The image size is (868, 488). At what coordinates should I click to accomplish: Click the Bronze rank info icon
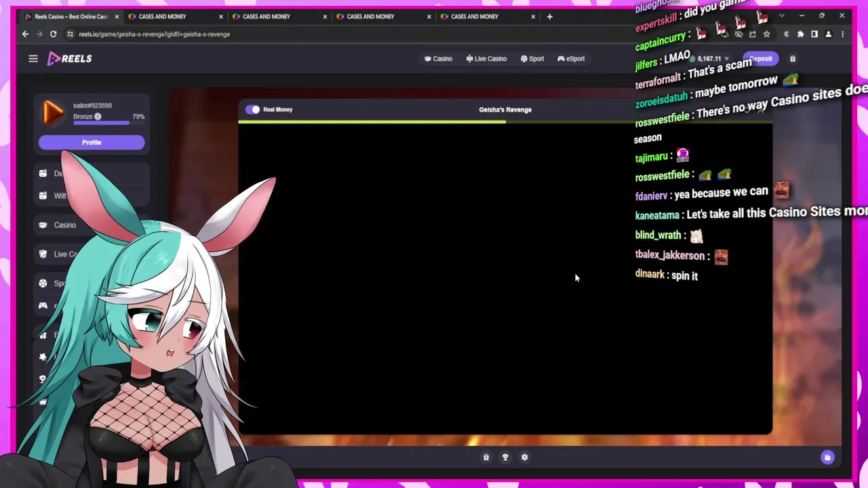(98, 117)
